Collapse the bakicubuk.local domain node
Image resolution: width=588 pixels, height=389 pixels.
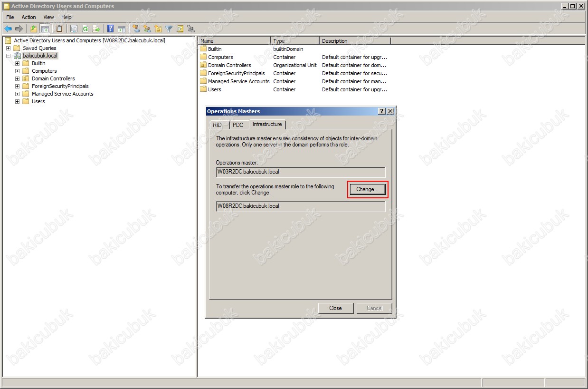coord(9,56)
